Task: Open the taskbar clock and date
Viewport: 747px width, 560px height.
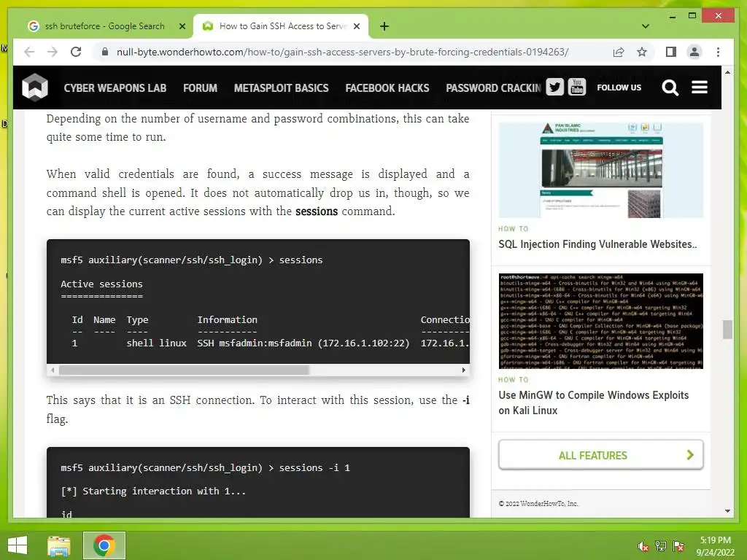Action: (715, 546)
